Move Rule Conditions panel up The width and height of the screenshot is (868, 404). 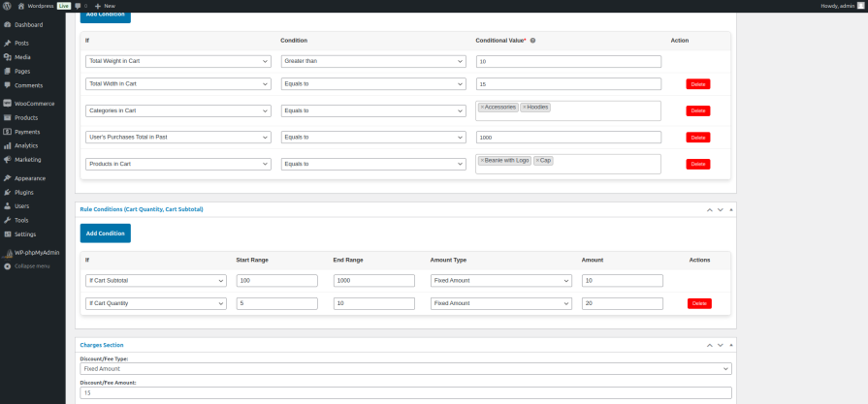tap(708, 209)
